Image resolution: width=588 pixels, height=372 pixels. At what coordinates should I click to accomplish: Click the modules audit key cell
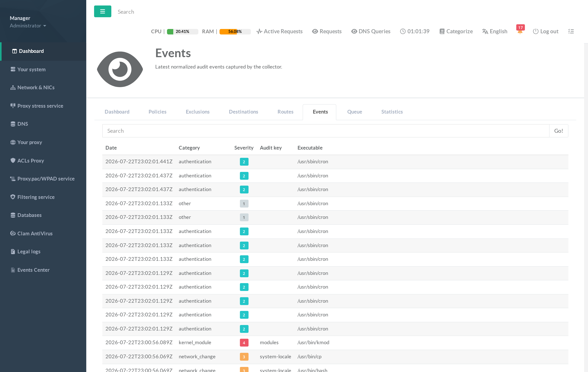pyautogui.click(x=269, y=343)
